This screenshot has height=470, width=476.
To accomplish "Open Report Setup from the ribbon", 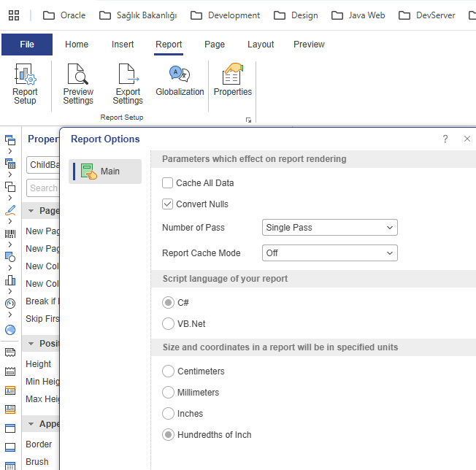I will [25, 83].
